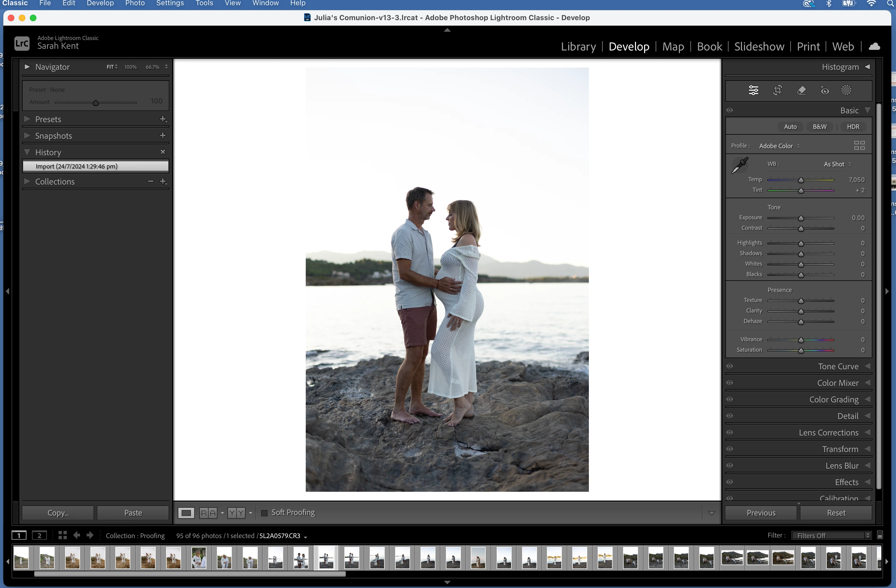896x588 pixels.
Task: Expand the Presets panel
Action: 48,119
